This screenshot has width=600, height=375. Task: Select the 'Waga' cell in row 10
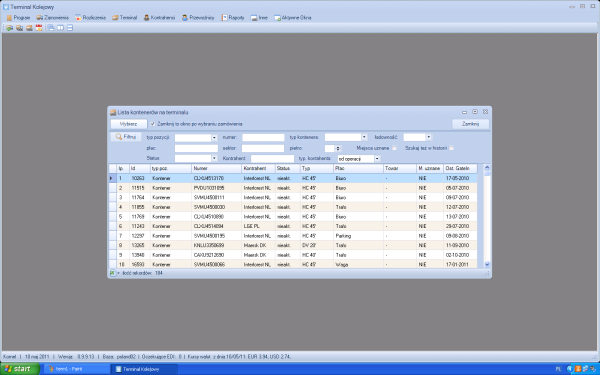(x=358, y=264)
